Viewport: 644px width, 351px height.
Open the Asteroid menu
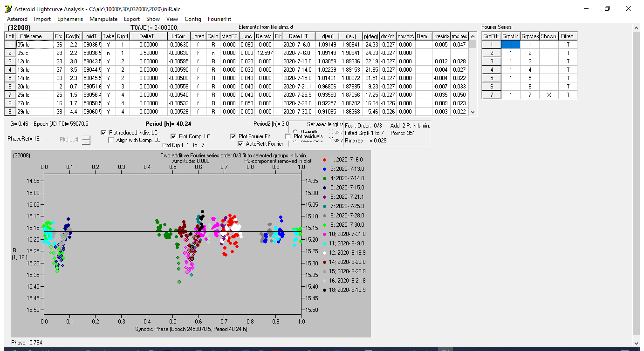[17, 19]
